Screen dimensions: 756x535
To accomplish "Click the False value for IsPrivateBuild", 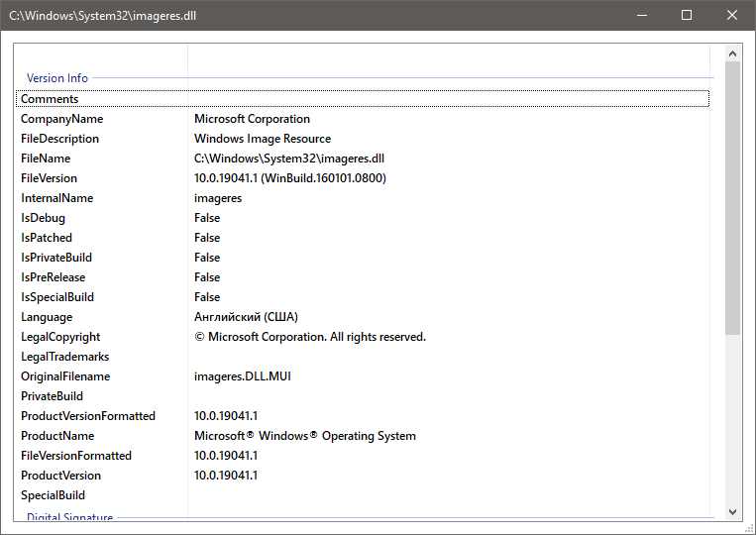I will pos(207,258).
